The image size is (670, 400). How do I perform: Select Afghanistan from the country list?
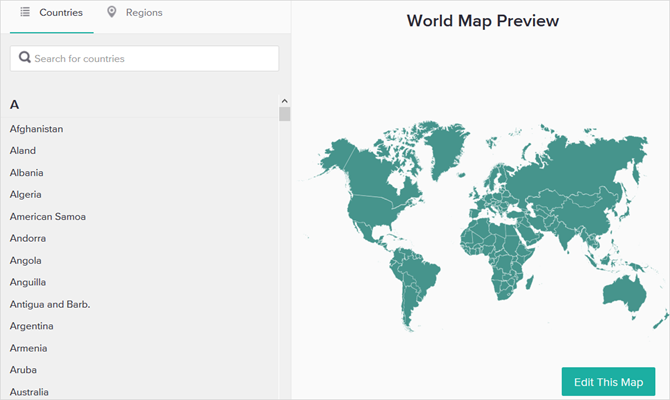(x=36, y=129)
